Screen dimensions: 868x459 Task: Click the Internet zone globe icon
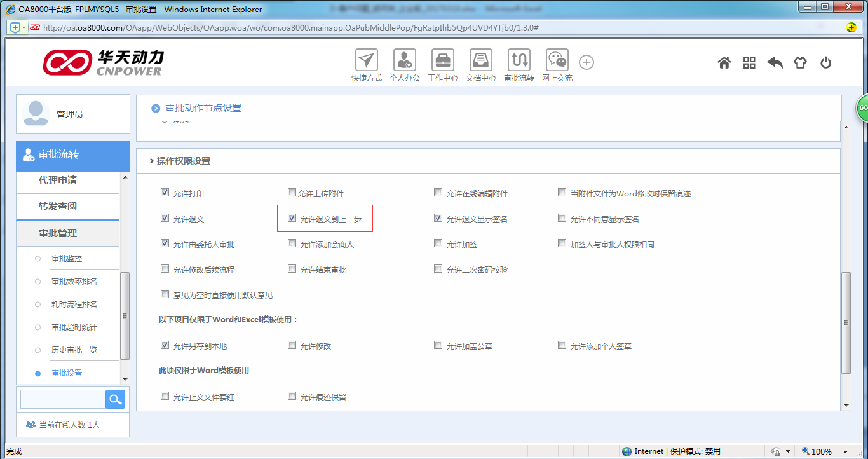pyautogui.click(x=627, y=451)
